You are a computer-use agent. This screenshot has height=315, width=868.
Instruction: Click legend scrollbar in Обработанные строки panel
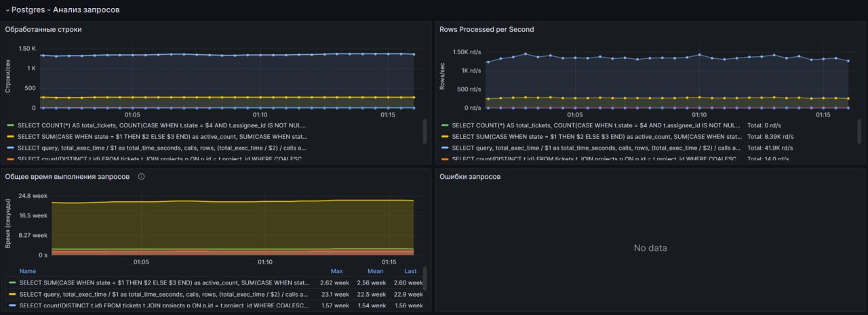tap(425, 130)
